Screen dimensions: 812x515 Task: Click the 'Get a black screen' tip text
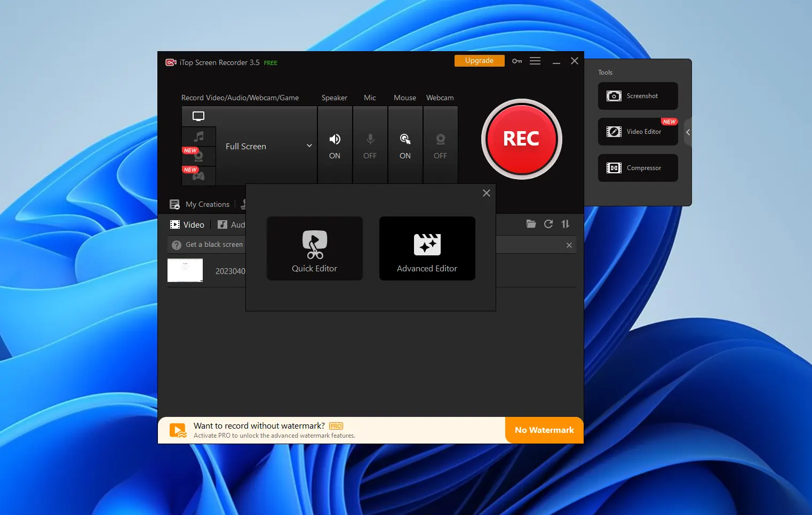(214, 245)
